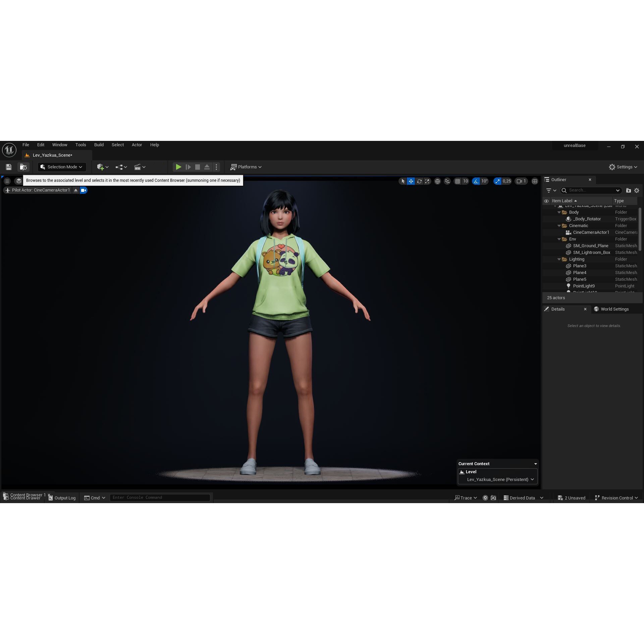Collapse the Env folder
This screenshot has height=644, width=644.
(x=559, y=239)
